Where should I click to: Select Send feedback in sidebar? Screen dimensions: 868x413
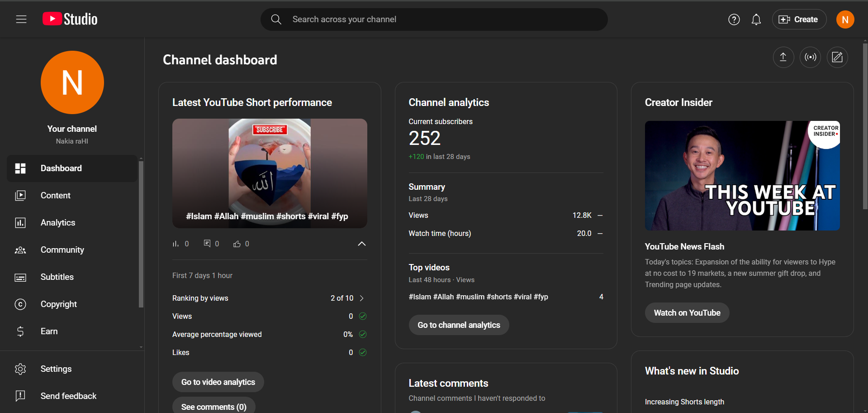(72, 396)
